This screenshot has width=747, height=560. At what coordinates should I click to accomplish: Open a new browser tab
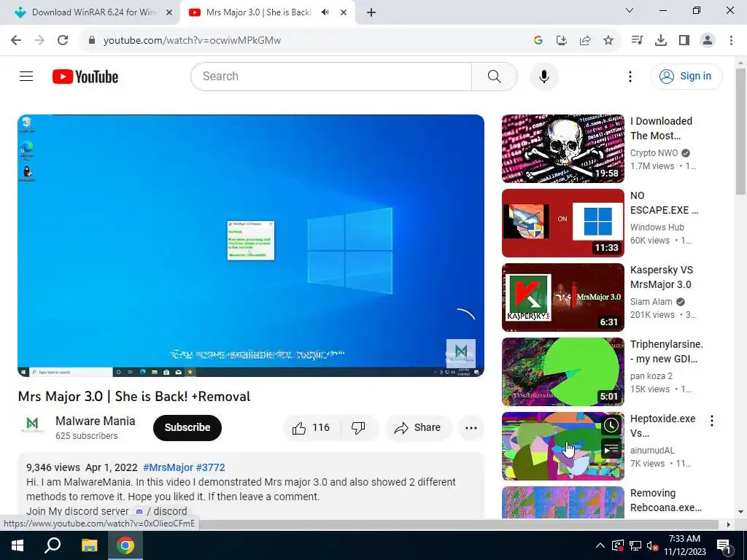tap(371, 13)
